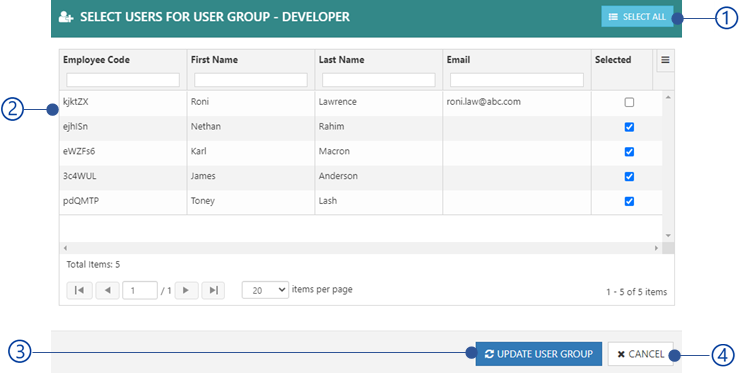Image resolution: width=741 pixels, height=373 pixels.
Task: Sort by Last Name column header
Action: pos(341,60)
